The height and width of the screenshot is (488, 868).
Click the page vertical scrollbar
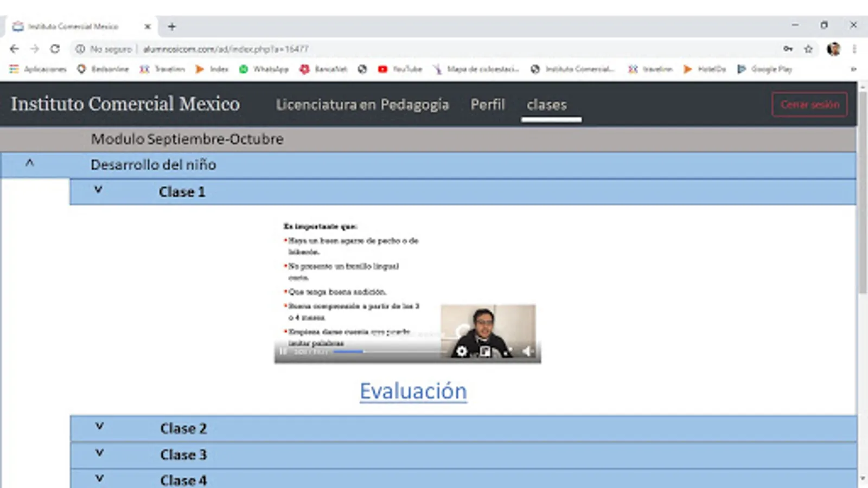pyautogui.click(x=863, y=192)
